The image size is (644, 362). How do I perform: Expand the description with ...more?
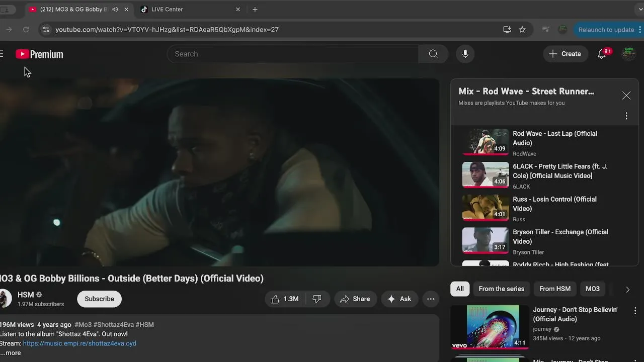(11, 353)
